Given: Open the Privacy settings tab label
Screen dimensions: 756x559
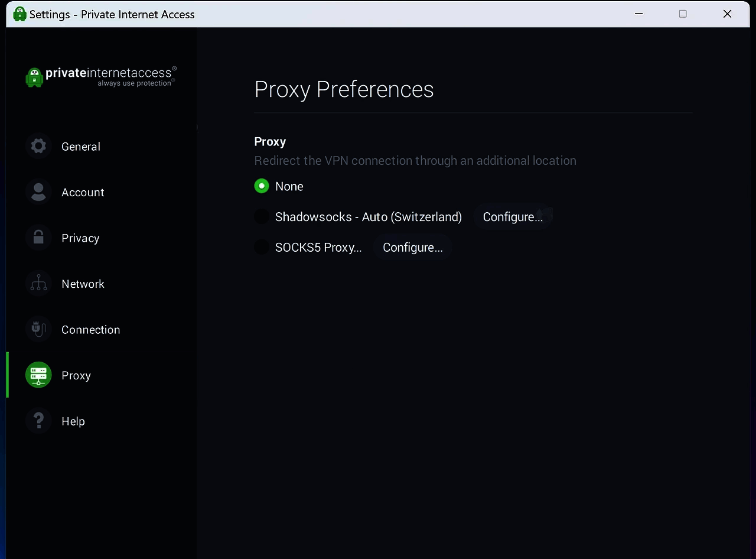Looking at the screenshot, I should [80, 238].
